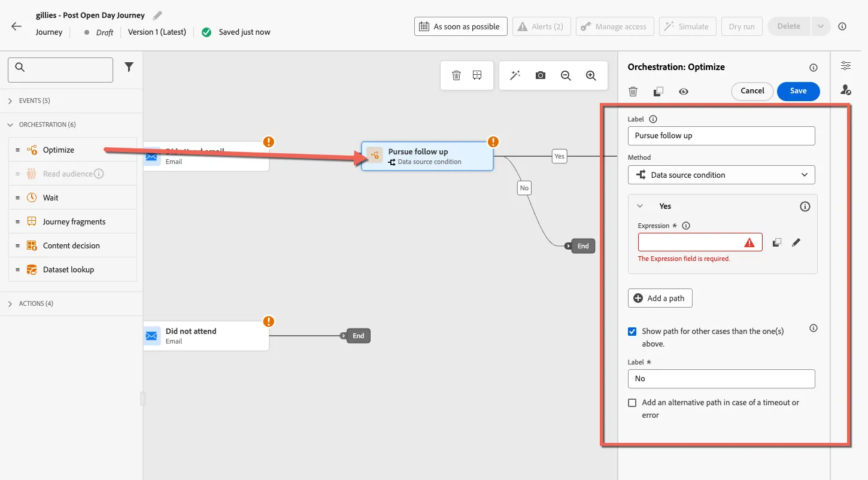
Task: Select the Wait orchestration activity
Action: [72, 198]
